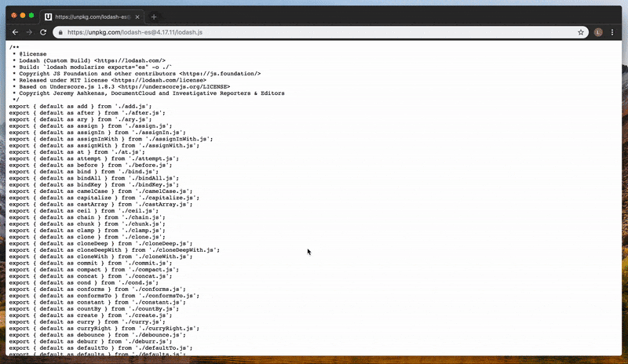This screenshot has height=364, width=628.
Task: Click the export line for './add.js'
Action: click(x=81, y=106)
